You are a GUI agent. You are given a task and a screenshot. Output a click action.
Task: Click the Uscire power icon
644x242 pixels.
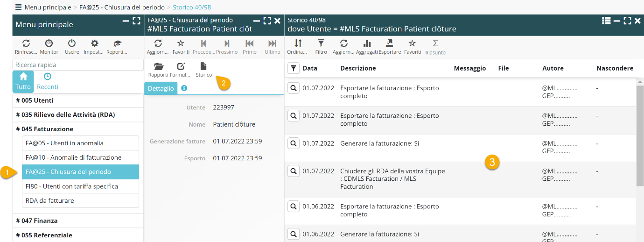pyautogui.click(x=72, y=43)
